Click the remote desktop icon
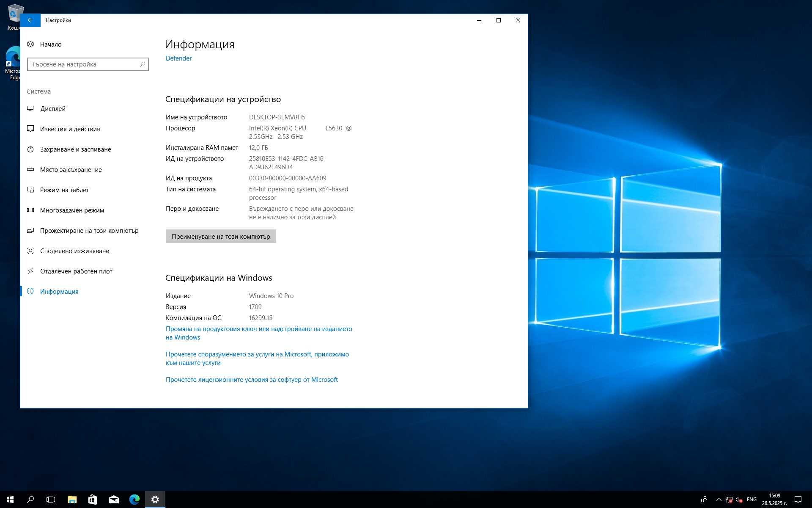 [x=30, y=271]
